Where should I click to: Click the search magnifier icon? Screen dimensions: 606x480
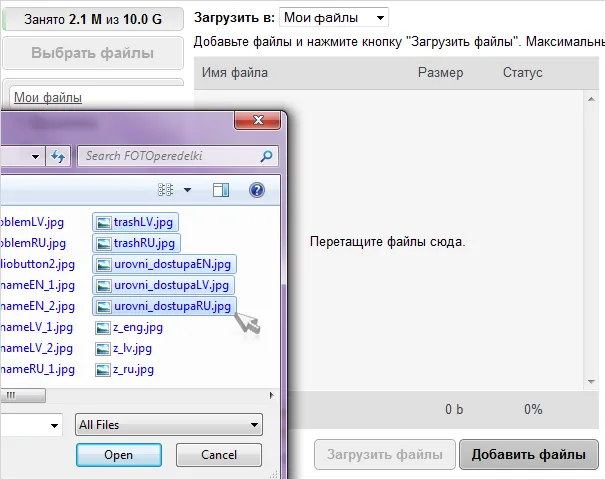pyautogui.click(x=266, y=156)
